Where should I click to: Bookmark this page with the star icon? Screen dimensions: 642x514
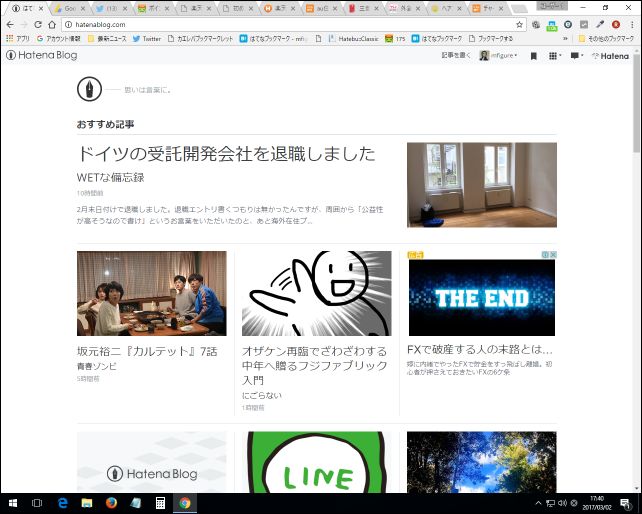519,25
